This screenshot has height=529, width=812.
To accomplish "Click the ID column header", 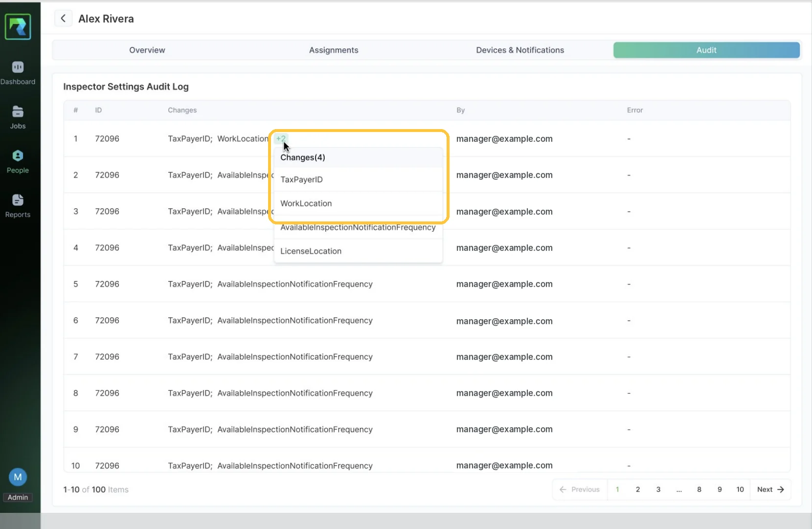I will [98, 110].
